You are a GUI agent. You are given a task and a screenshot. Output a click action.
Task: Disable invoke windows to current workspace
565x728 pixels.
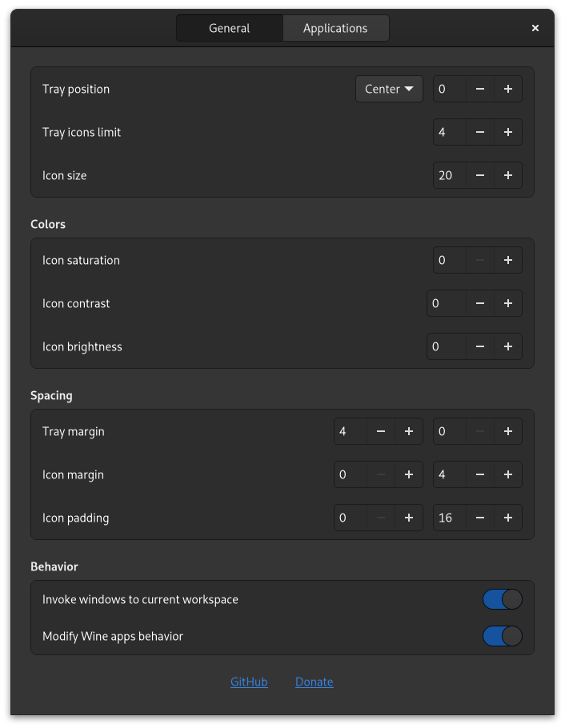(503, 598)
